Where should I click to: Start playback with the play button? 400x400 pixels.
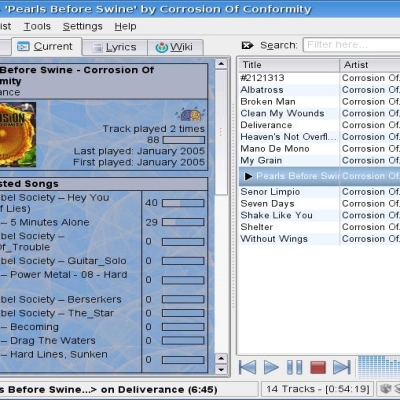(271, 367)
